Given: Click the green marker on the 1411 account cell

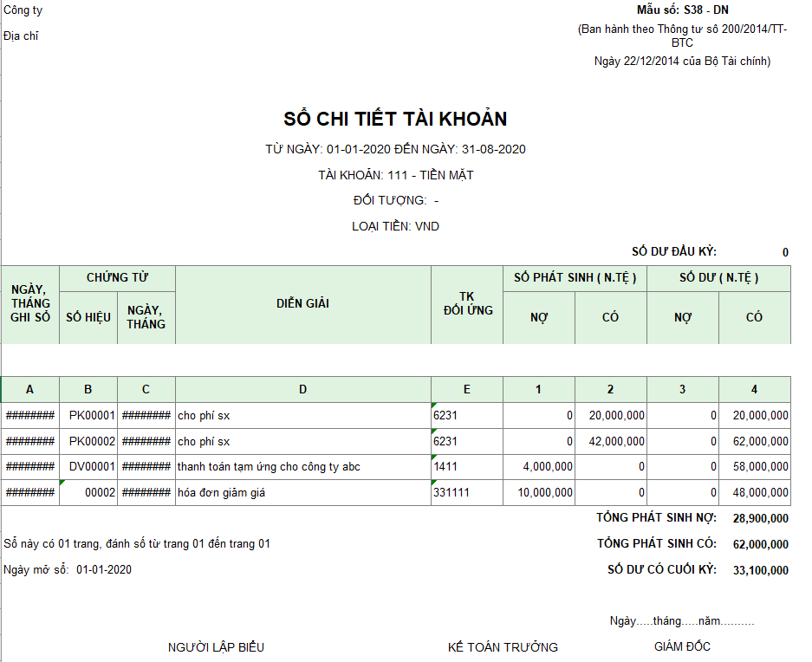Looking at the screenshot, I should [434, 456].
